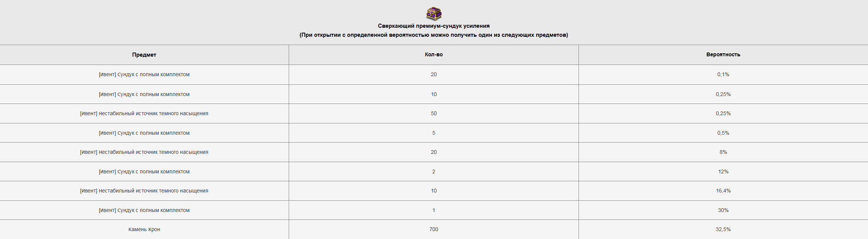Click the 0,5% probability cell
The image size is (868, 239).
[723, 133]
